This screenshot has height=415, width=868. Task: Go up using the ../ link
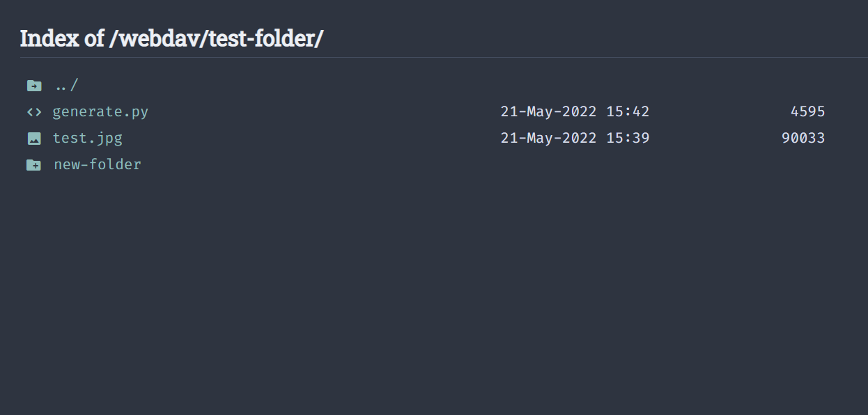click(66, 84)
